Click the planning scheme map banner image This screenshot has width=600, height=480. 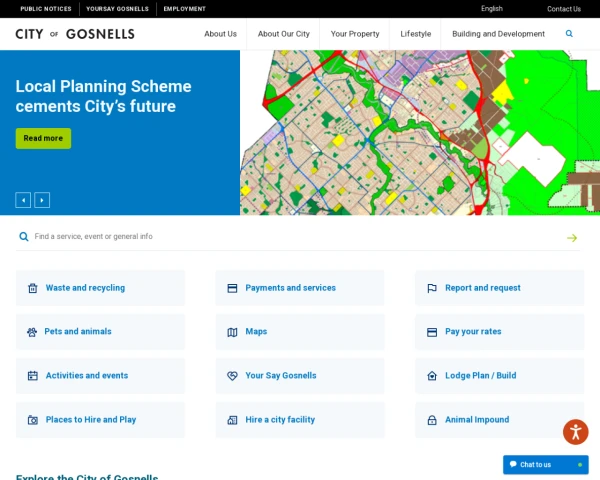coord(420,132)
